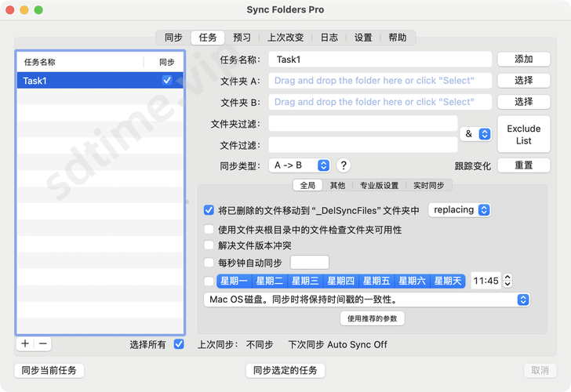This screenshot has width=571, height=392.
Task: Click the plus icon to add task
Action: coord(25,343)
